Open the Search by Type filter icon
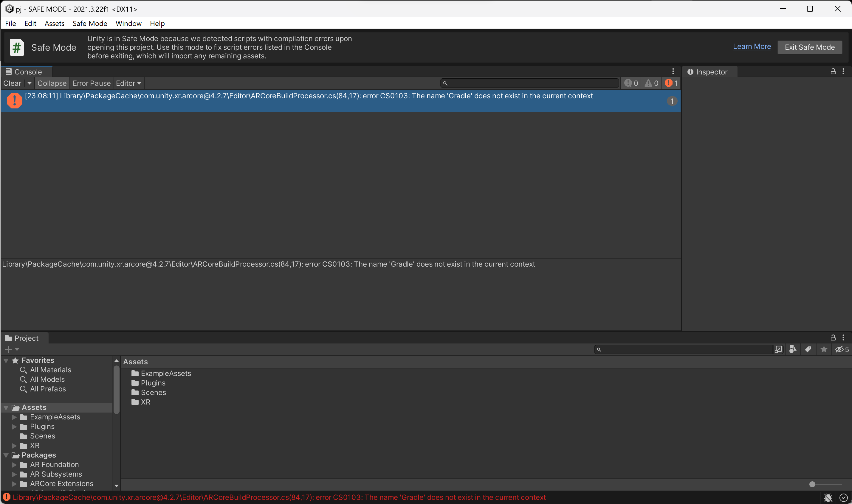The image size is (852, 504). [792, 349]
